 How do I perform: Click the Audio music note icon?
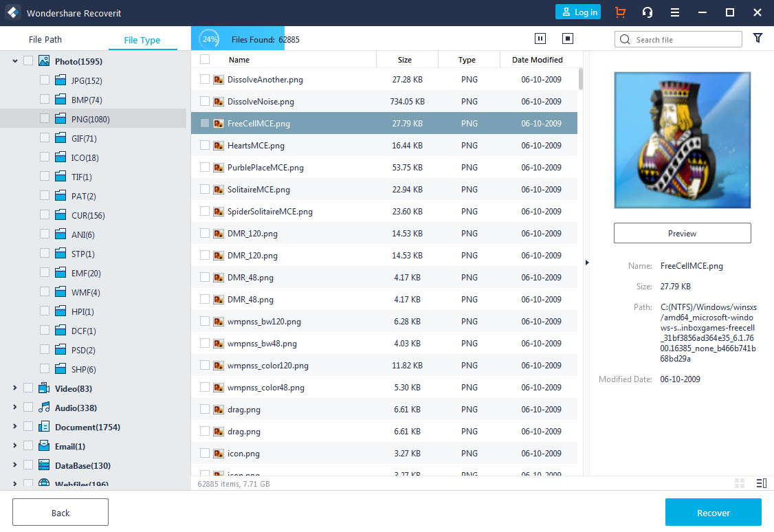pyautogui.click(x=44, y=407)
